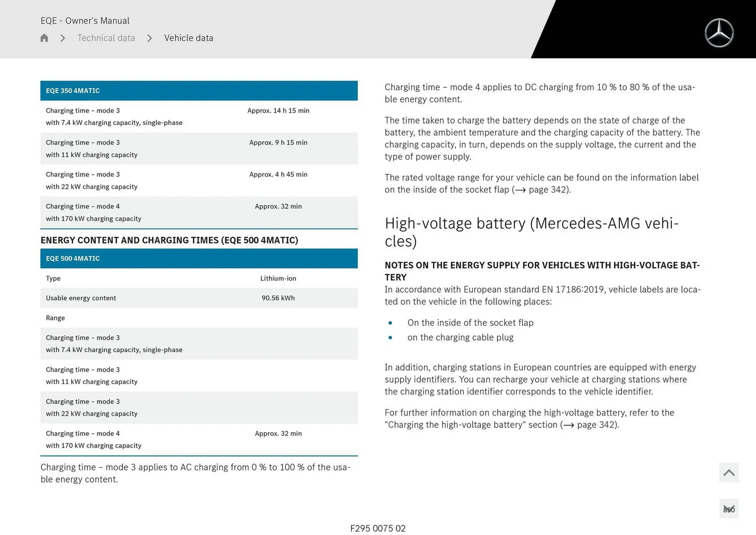Click the Range row label
The width and height of the screenshot is (756, 535).
tap(55, 318)
